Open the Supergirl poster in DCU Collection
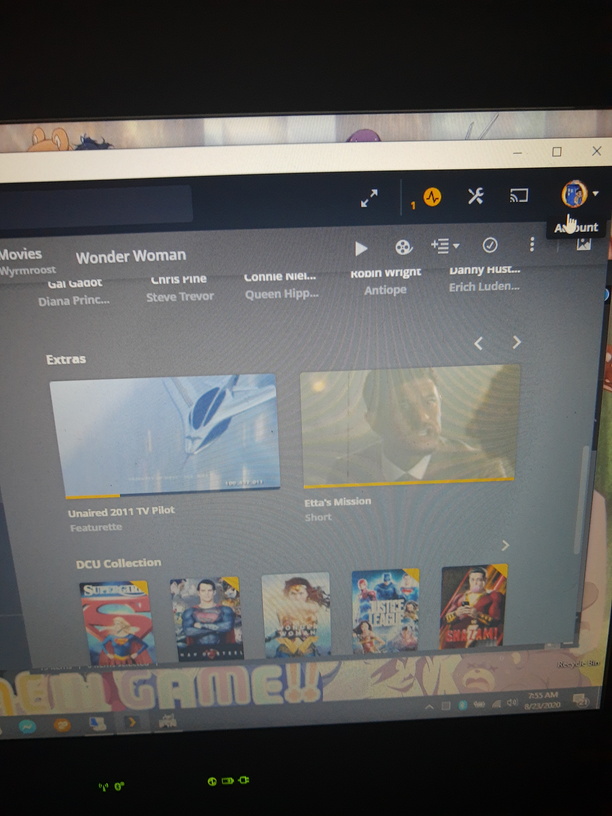Screen dimensions: 612x816 tap(117, 622)
